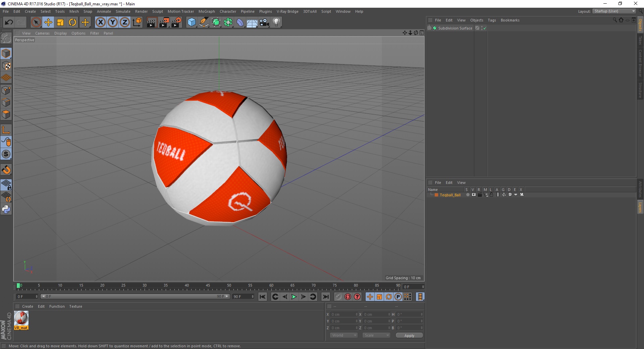Add a Floor environment object
The image size is (644, 349).
click(x=252, y=22)
